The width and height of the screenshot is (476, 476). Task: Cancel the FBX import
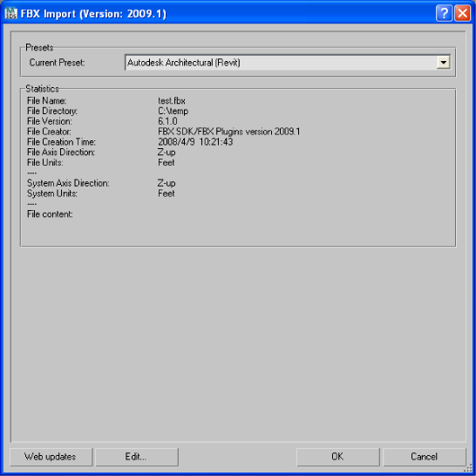tap(424, 457)
